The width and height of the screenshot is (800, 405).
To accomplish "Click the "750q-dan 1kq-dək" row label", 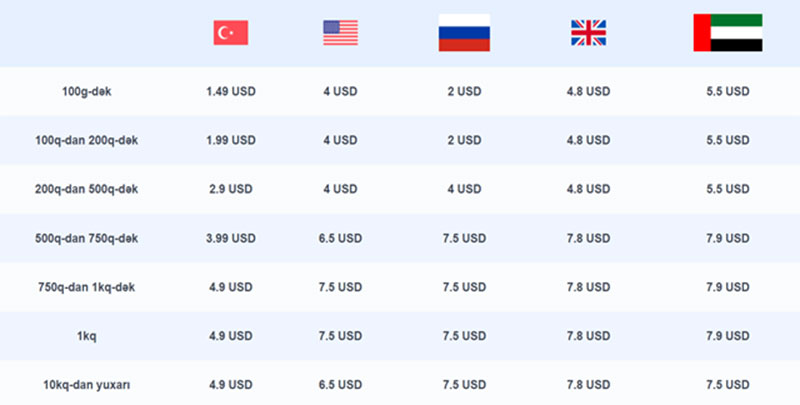I will pos(86,287).
